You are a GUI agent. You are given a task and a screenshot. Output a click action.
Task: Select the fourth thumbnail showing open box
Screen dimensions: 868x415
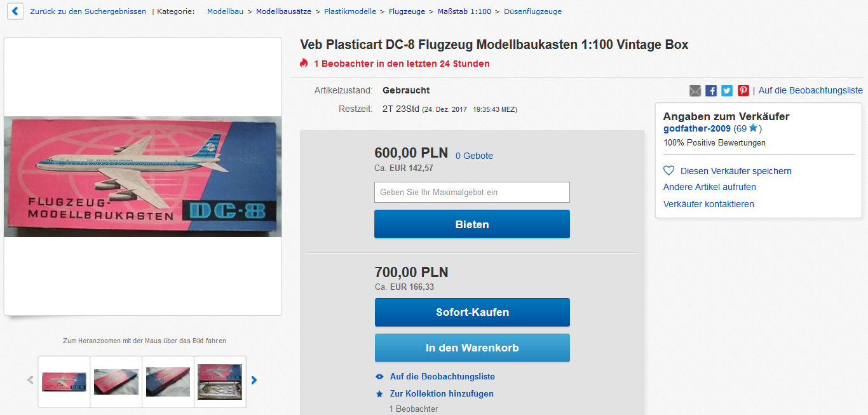click(x=220, y=382)
